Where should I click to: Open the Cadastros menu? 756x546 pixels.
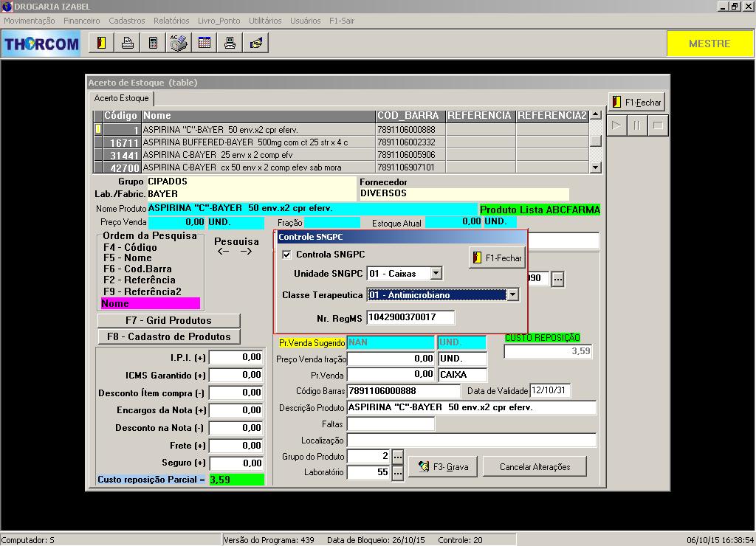pos(127,21)
